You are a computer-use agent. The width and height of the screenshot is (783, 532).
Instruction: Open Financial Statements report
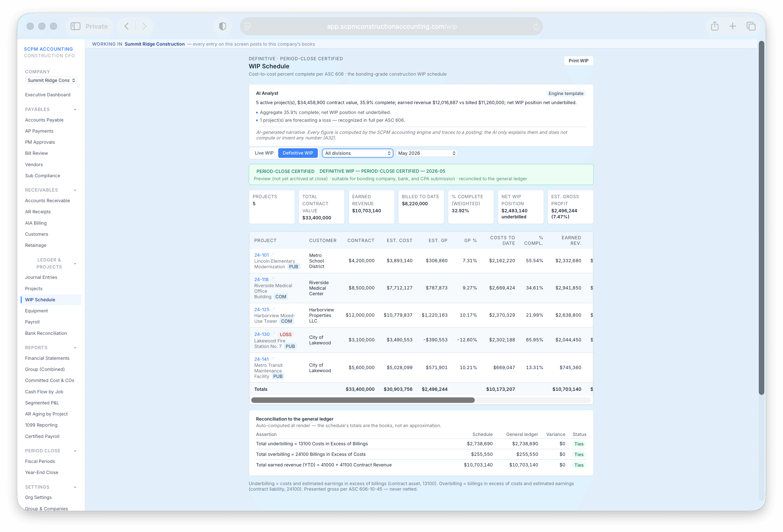pos(47,358)
